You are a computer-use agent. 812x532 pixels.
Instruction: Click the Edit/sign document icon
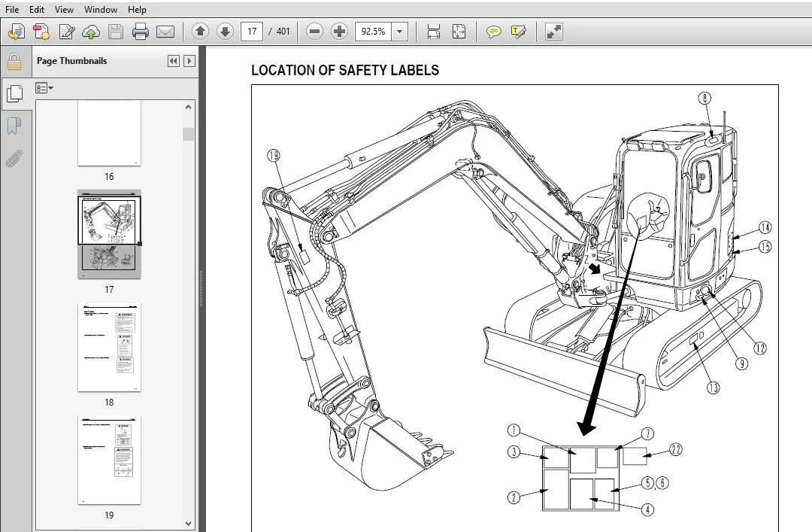pos(66,32)
